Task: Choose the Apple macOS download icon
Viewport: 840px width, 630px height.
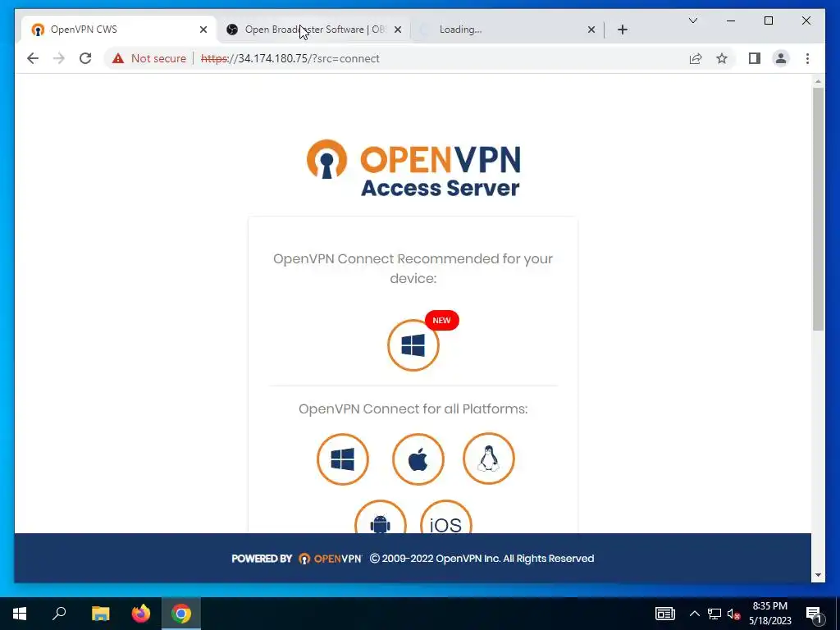Action: click(418, 459)
